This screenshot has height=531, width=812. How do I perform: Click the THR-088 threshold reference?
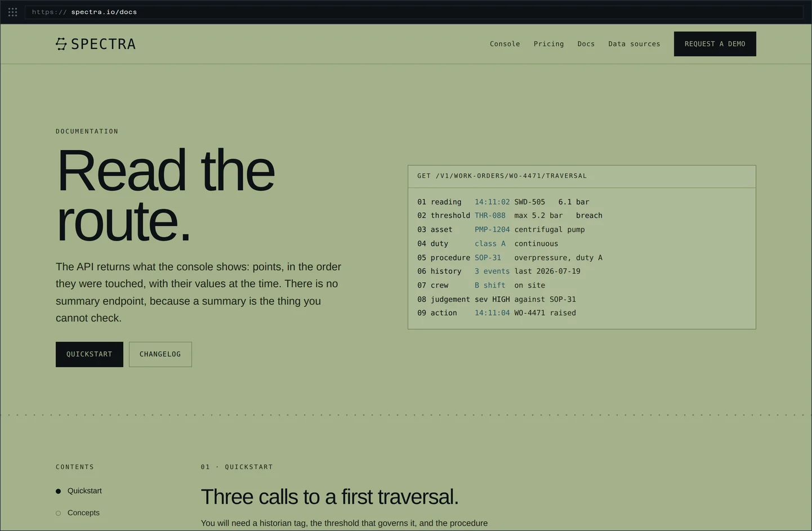click(490, 216)
